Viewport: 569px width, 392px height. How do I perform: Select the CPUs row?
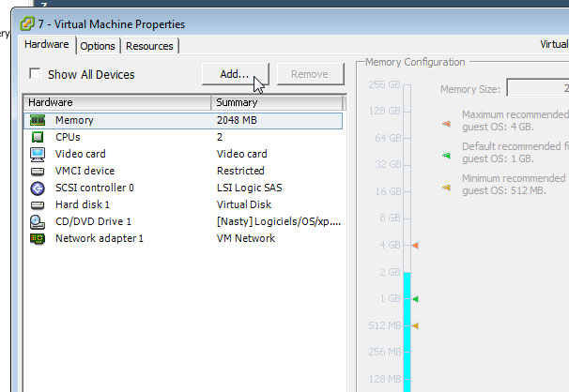click(x=183, y=137)
